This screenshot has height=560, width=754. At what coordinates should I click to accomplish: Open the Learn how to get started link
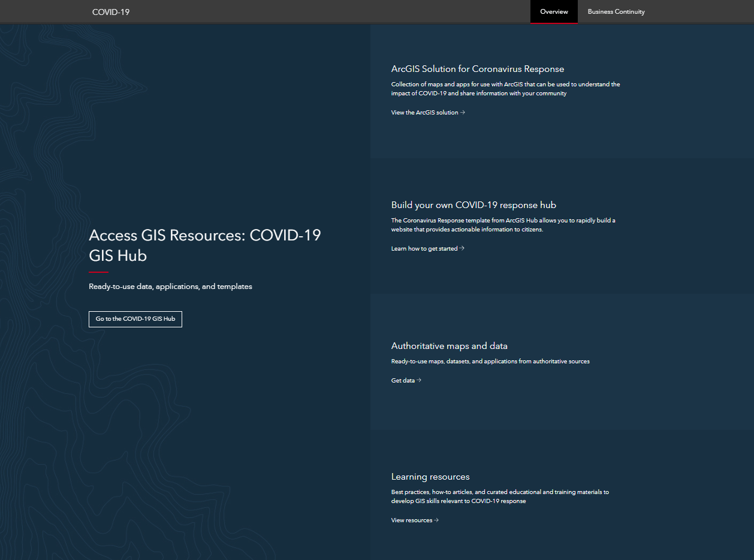tap(423, 248)
